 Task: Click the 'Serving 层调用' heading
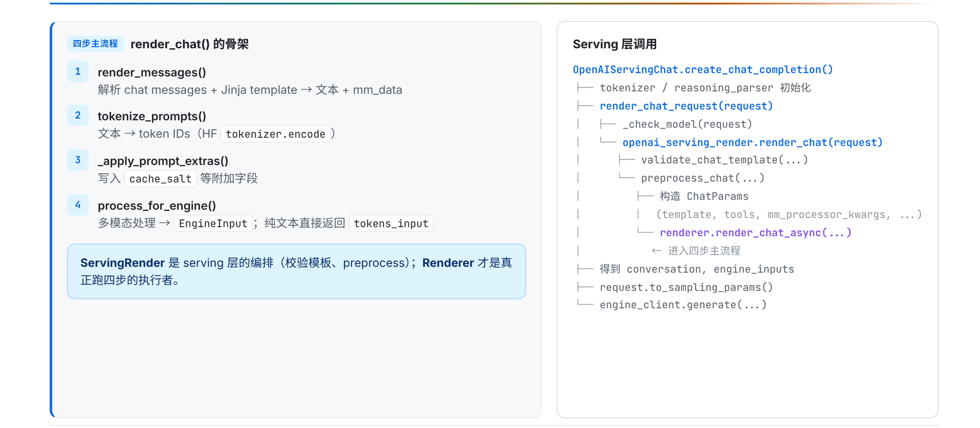point(615,44)
